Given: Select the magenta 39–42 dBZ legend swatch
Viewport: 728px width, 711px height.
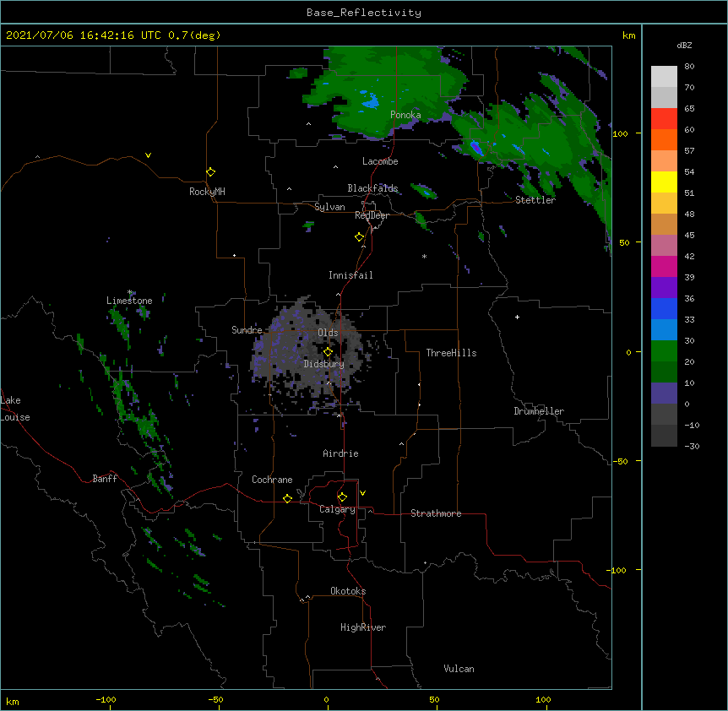Looking at the screenshot, I should (x=664, y=266).
